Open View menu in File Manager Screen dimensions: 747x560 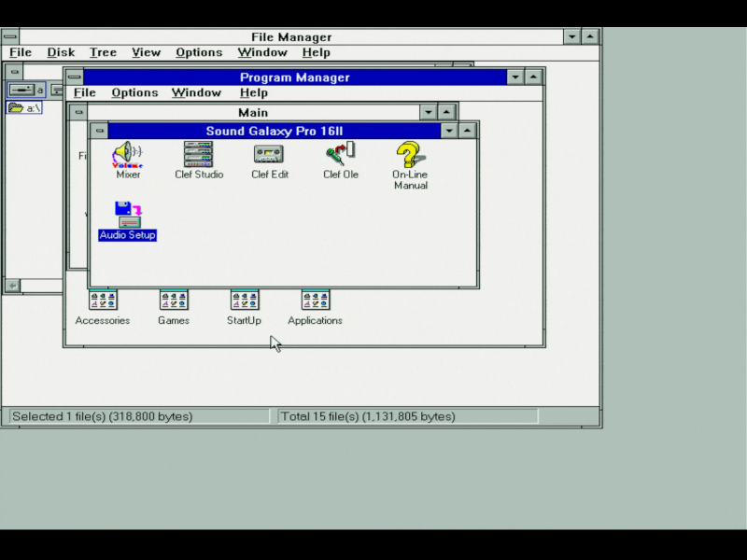[146, 52]
